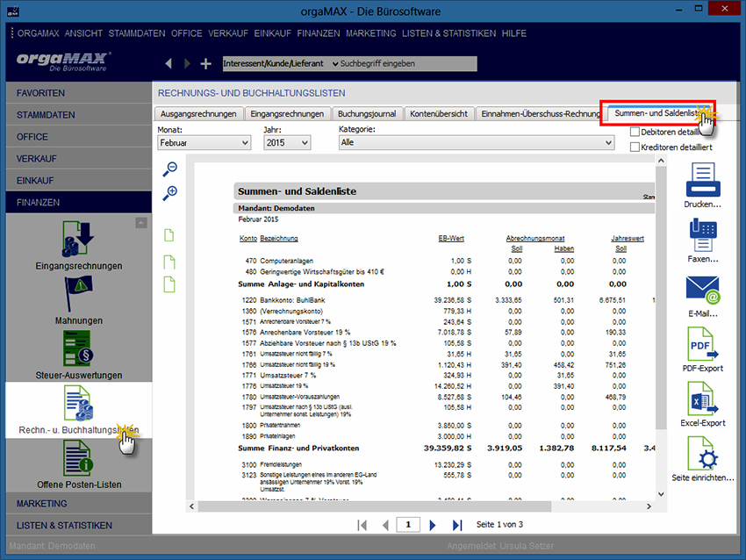This screenshot has width=746, height=560.
Task: Select Rechn.- u. Buchhaltungslisten in sidebar
Action: (x=78, y=410)
